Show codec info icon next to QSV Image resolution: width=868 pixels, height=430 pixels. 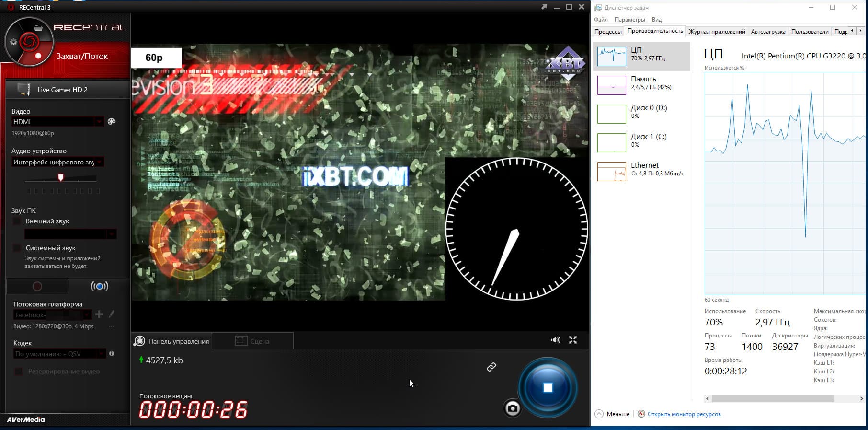tap(112, 353)
